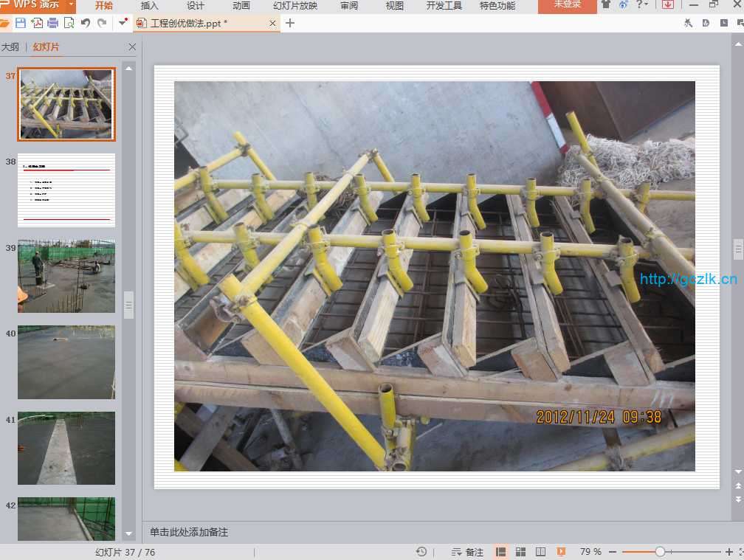Click the Save icon in quick toolbar

click(21, 23)
